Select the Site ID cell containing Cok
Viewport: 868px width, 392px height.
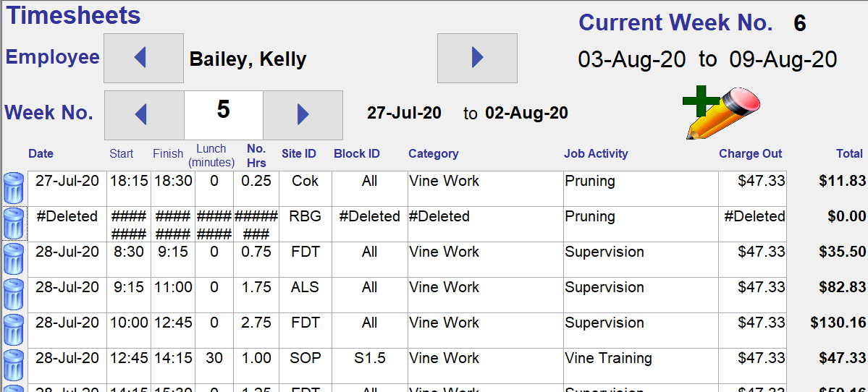click(306, 189)
